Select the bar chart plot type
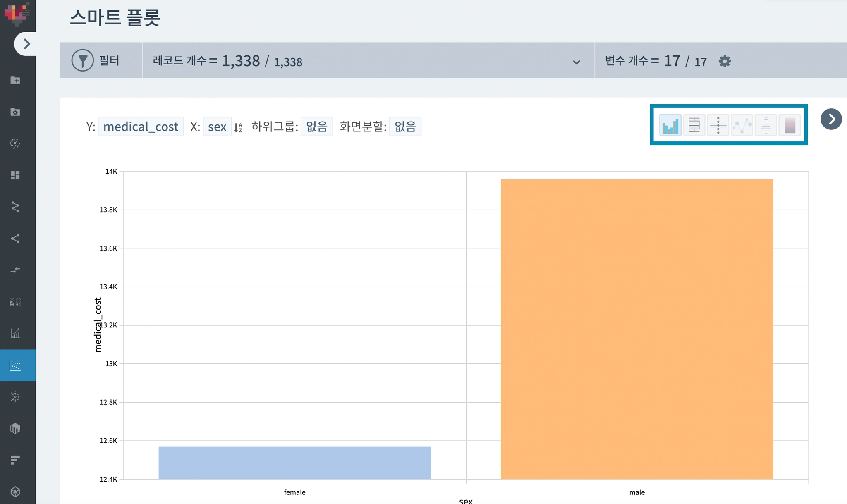Screen dimensions: 847x504 tap(670, 125)
